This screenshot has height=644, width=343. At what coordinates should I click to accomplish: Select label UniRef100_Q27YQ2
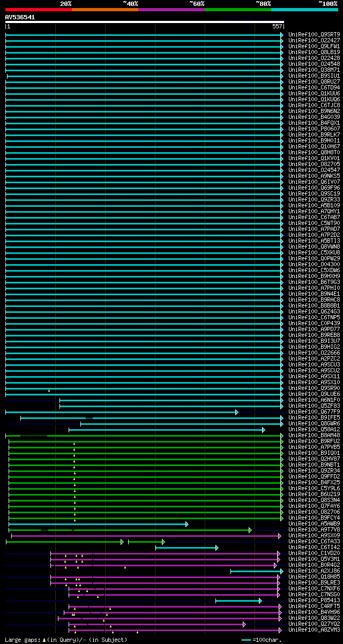point(314,624)
